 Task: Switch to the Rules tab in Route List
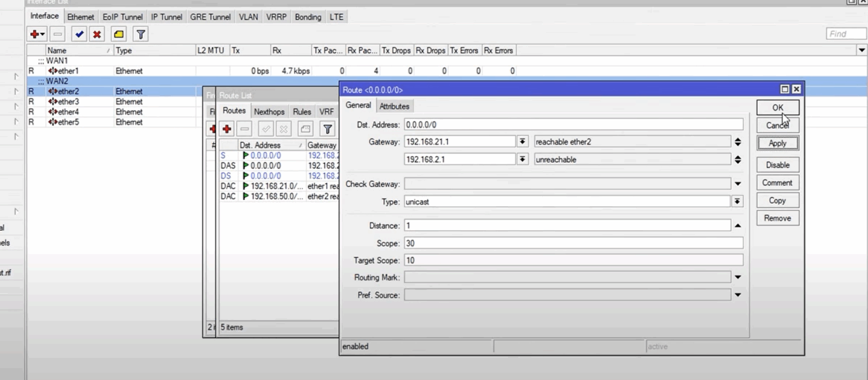[x=302, y=112]
